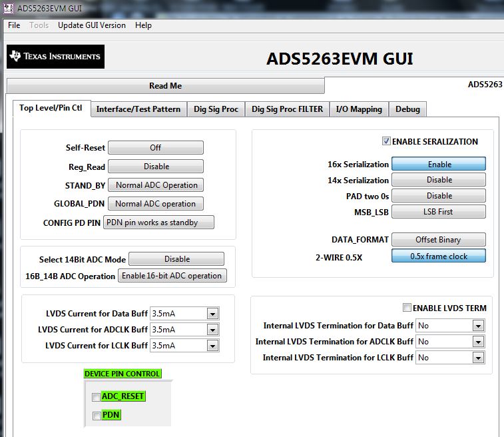The height and width of the screenshot is (437, 504).
Task: Click the Read Me button
Action: (x=166, y=86)
